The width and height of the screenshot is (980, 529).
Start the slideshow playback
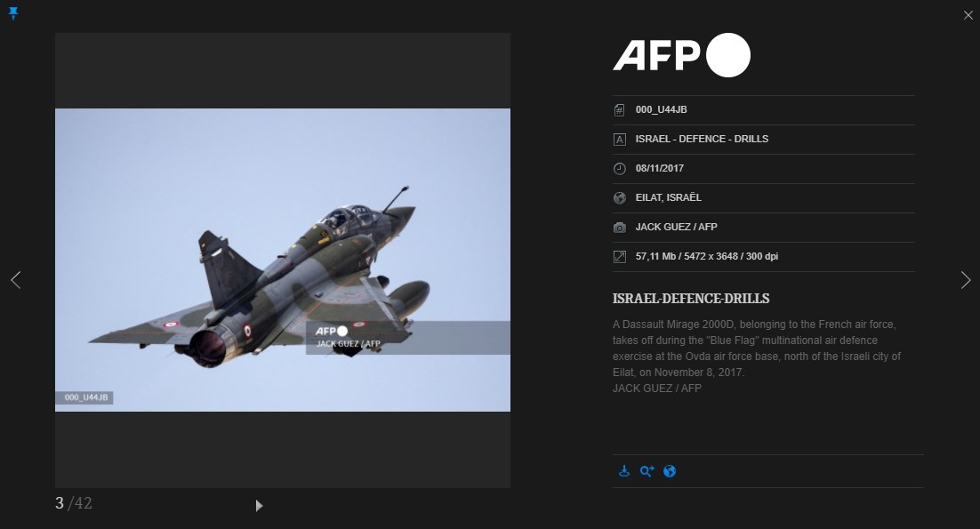(259, 506)
